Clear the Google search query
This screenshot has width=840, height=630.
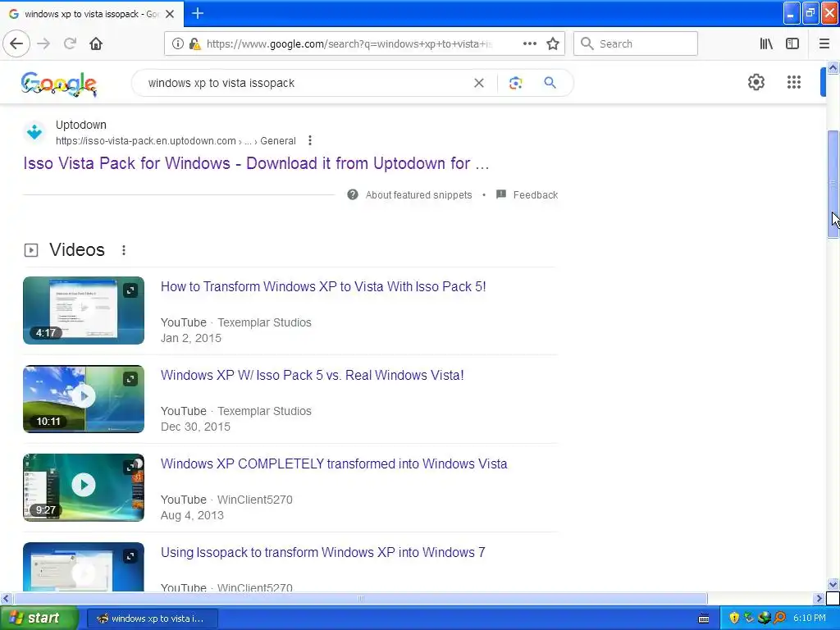[479, 83]
